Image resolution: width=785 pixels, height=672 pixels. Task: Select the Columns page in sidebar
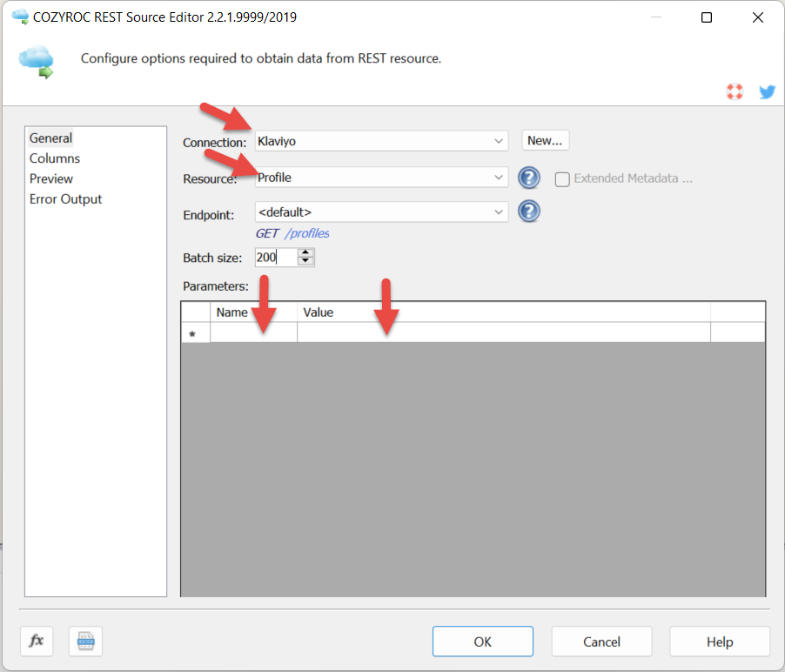(x=55, y=158)
